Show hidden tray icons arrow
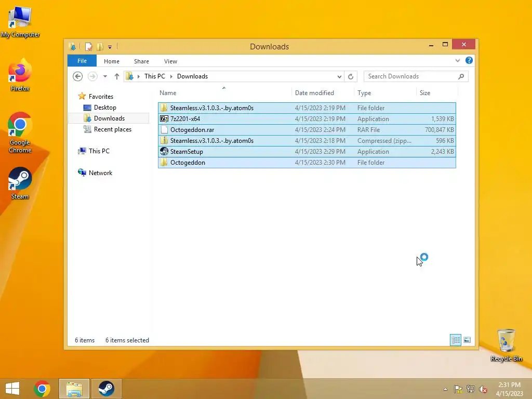Image resolution: width=532 pixels, height=399 pixels. click(445, 389)
